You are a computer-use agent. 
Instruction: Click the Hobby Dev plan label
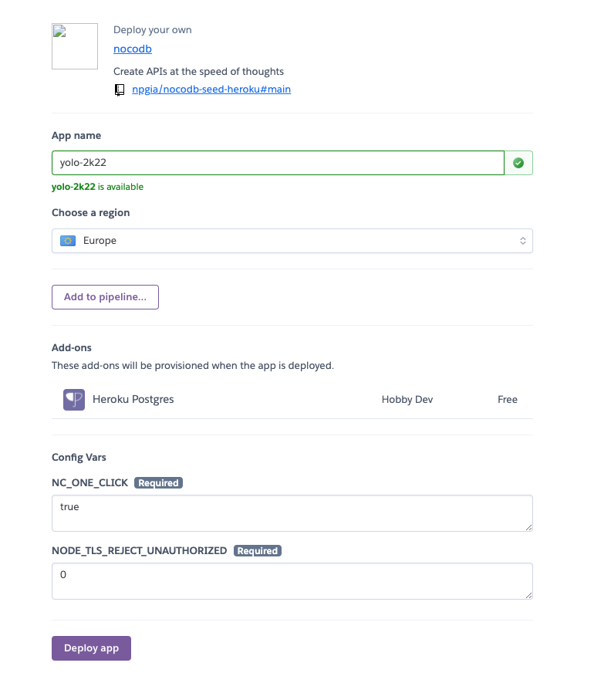coord(407,400)
